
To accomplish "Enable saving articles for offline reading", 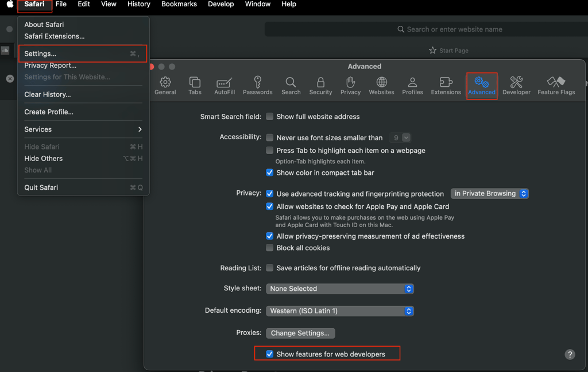I will click(x=269, y=268).
